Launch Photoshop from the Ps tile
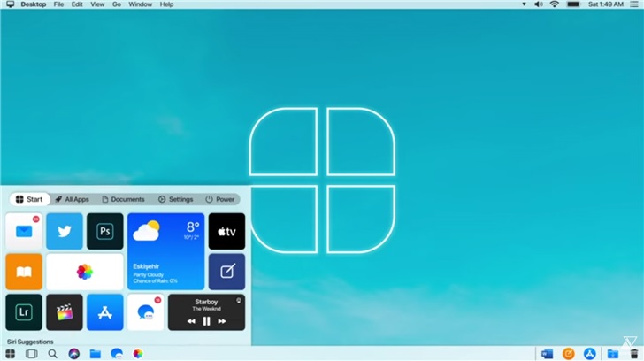 point(105,231)
